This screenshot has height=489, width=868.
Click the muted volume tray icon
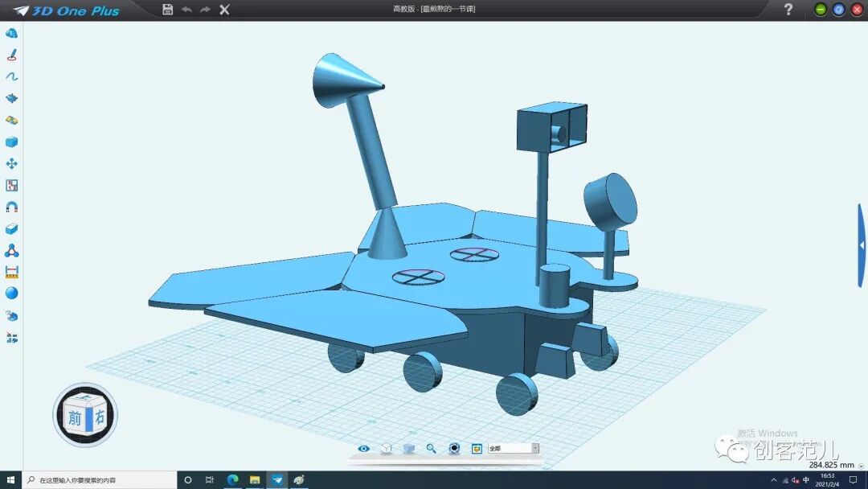[x=796, y=480]
